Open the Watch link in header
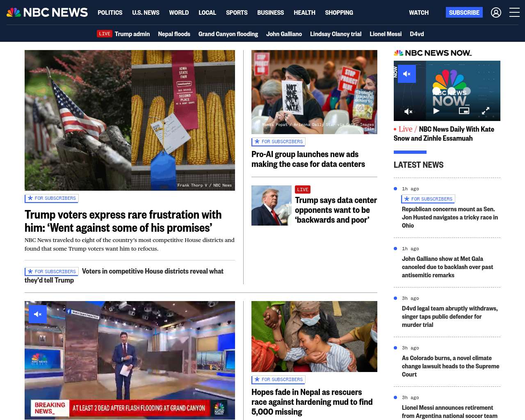 pyautogui.click(x=419, y=13)
